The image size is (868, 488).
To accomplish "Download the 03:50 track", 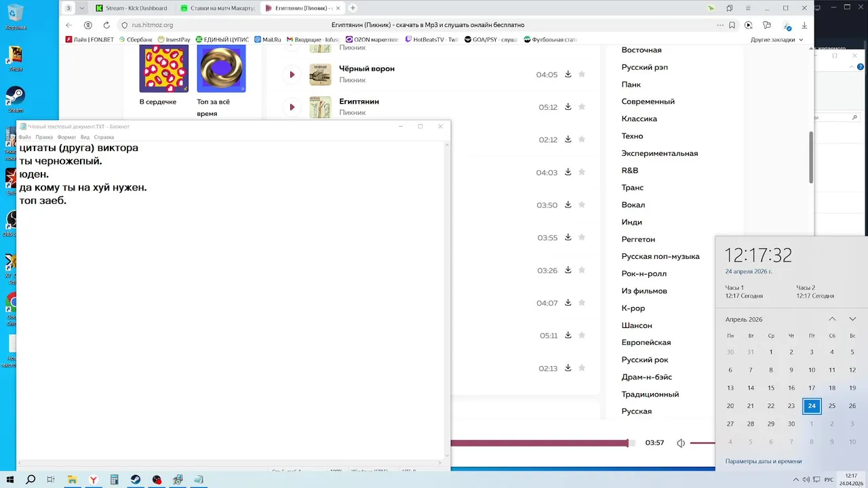I will (x=568, y=205).
